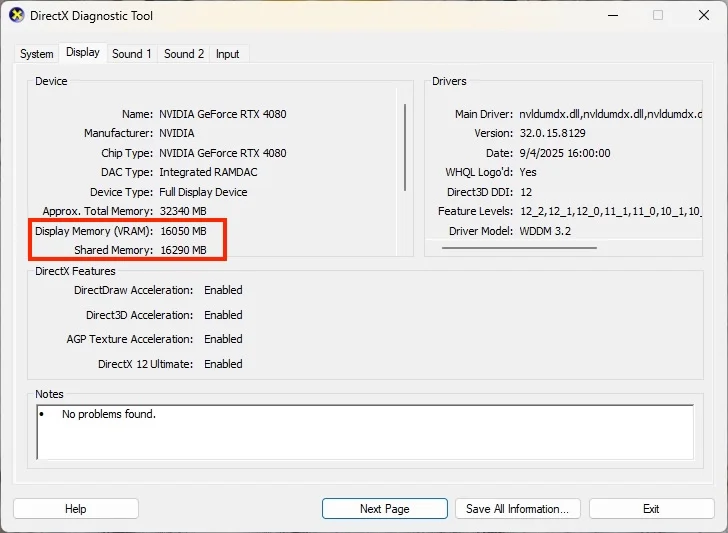Screen dimensions: 728x533
Task: Click the Main Driver file name value
Action: click(611, 114)
